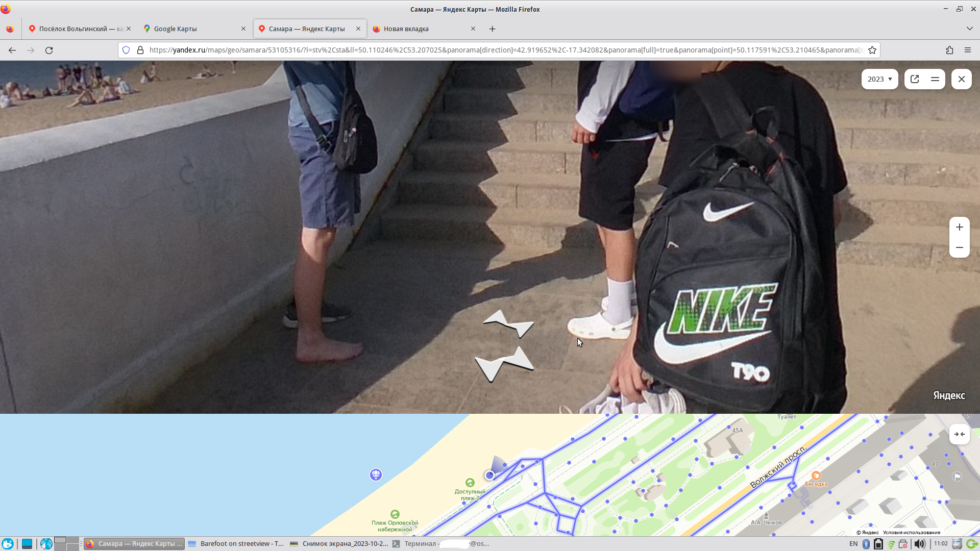Screen dimensions: 980x551
Task: Open the scheduled print tray icon
Action: (903, 544)
